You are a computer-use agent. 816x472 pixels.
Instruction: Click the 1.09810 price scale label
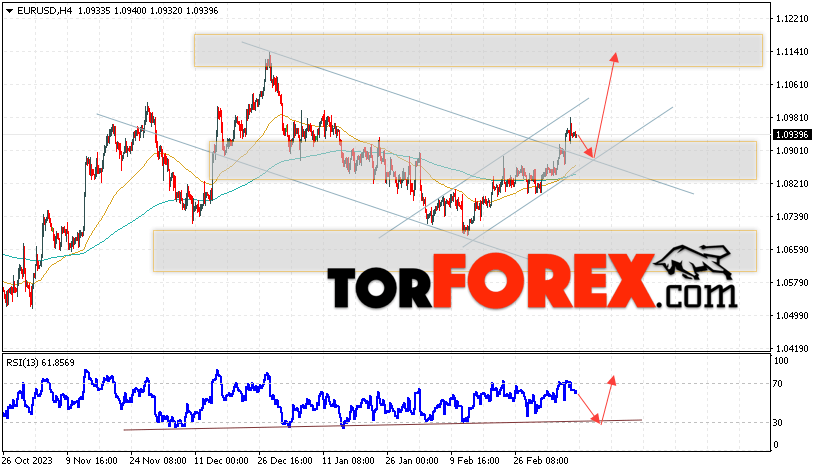[x=792, y=118]
